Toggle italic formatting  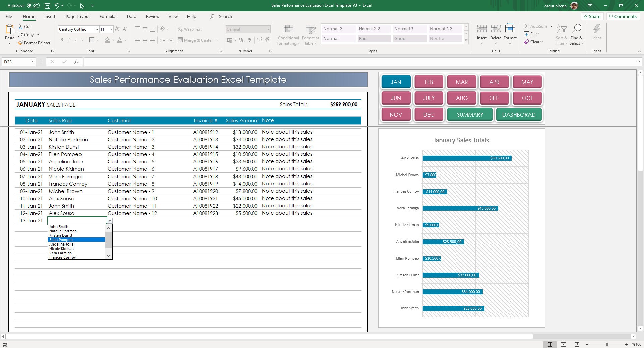tap(69, 40)
